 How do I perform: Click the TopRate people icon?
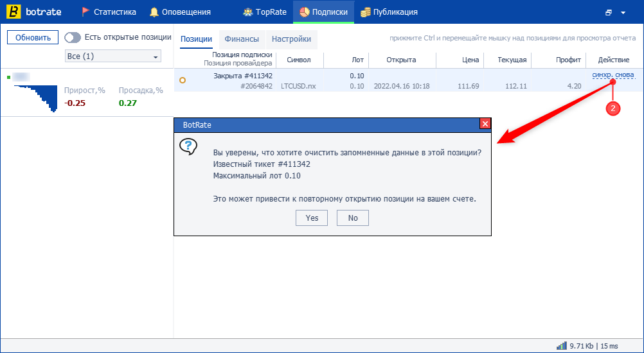click(x=247, y=12)
